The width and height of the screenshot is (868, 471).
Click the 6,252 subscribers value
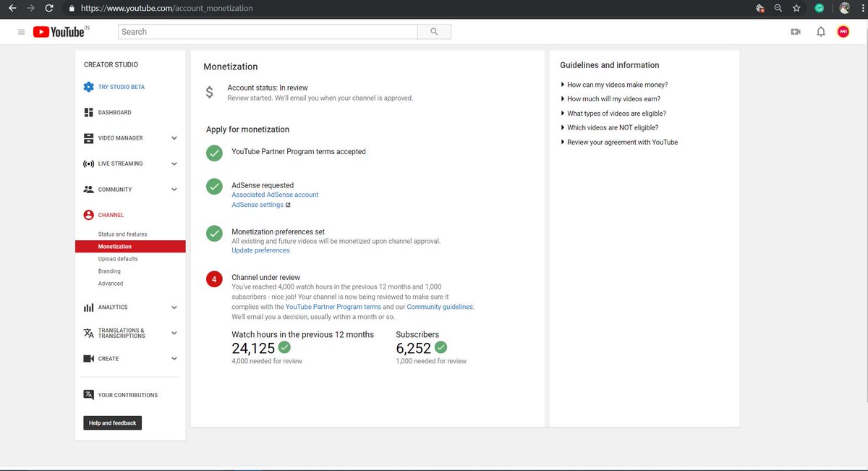414,348
